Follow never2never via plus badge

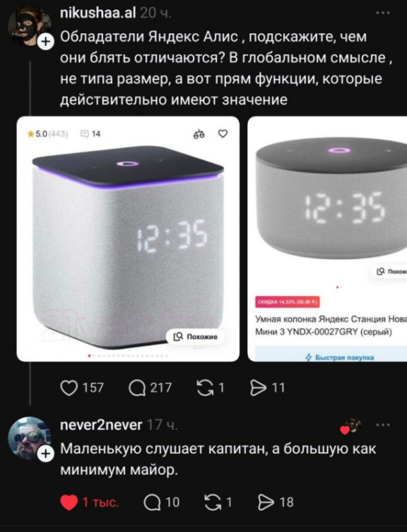[x=46, y=454]
